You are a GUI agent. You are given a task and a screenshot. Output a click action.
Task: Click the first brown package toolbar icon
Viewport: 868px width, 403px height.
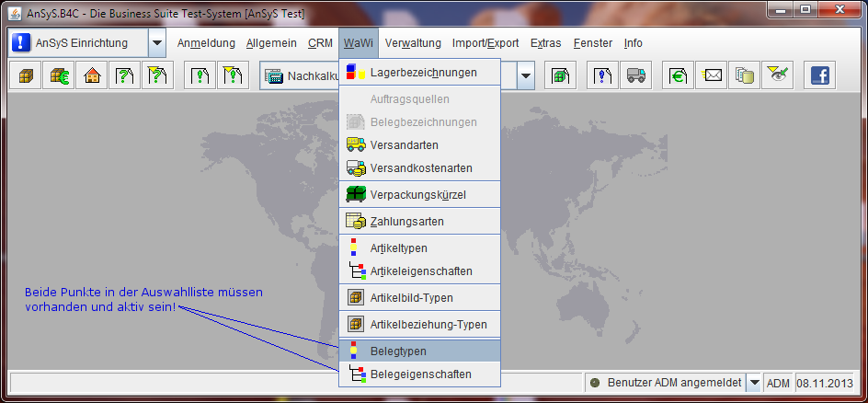coord(27,76)
